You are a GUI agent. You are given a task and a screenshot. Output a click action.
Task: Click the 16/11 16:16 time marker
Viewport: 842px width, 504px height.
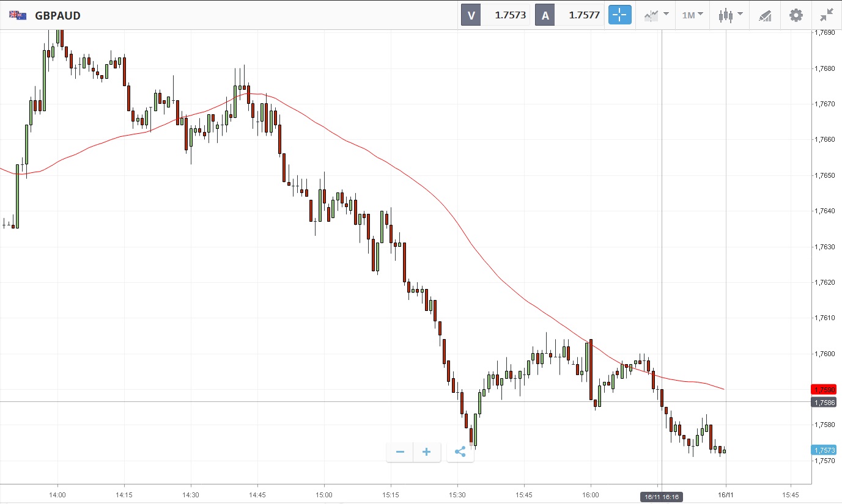pyautogui.click(x=662, y=497)
